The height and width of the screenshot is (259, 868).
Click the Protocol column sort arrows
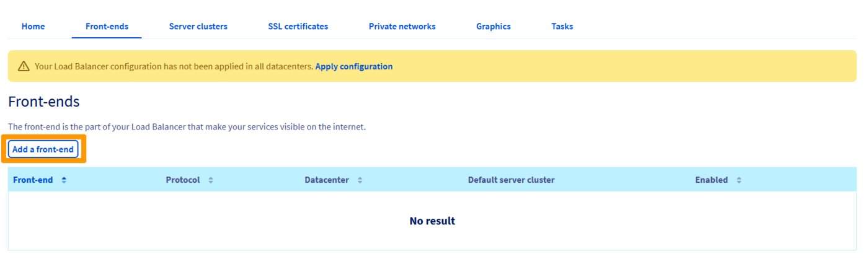[x=211, y=180]
